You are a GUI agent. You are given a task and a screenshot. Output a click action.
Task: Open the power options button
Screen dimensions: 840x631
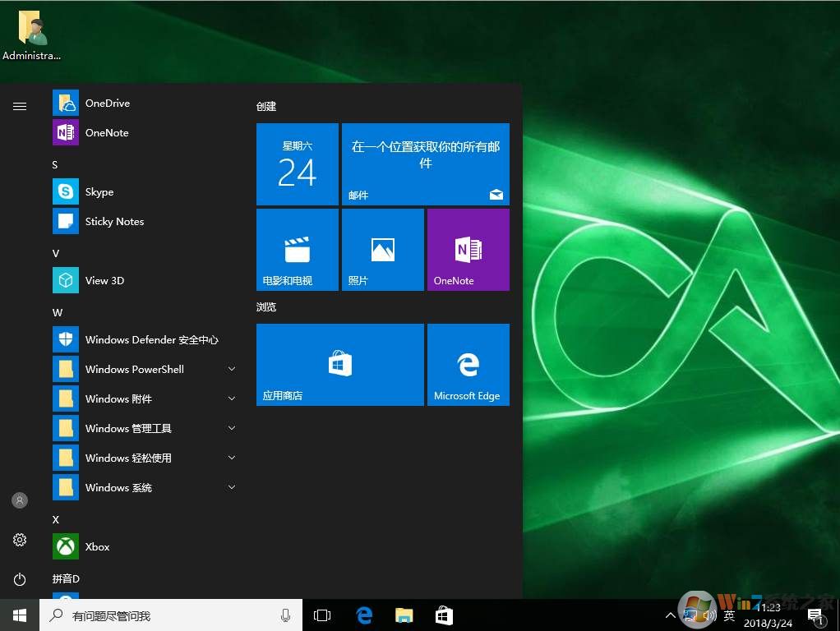20,579
